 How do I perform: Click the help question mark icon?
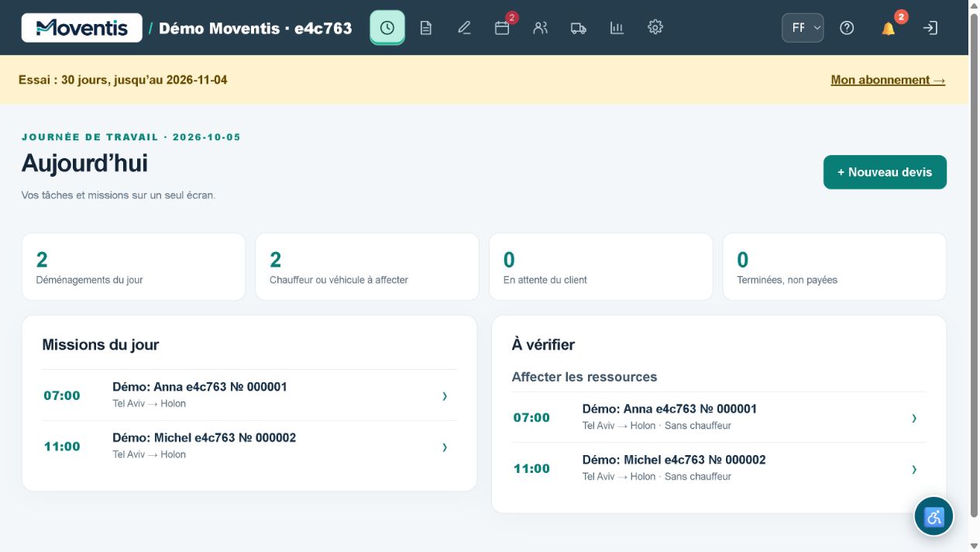[847, 28]
